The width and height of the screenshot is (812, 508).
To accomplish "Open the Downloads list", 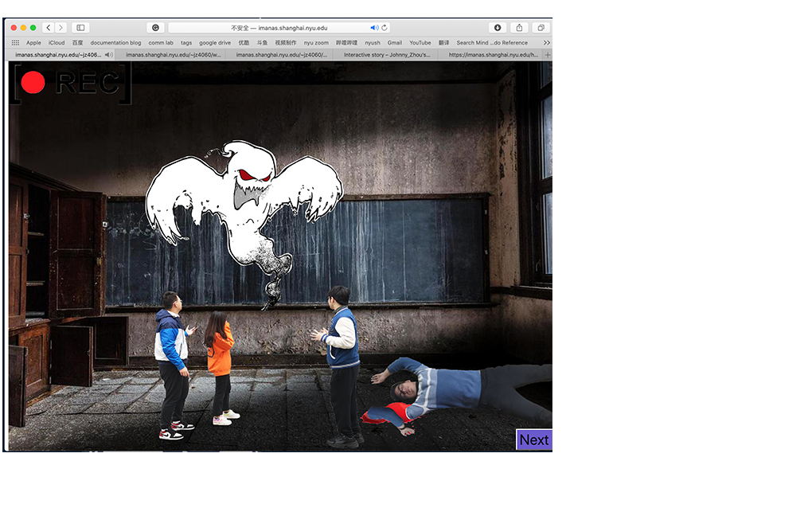I will pyautogui.click(x=498, y=28).
